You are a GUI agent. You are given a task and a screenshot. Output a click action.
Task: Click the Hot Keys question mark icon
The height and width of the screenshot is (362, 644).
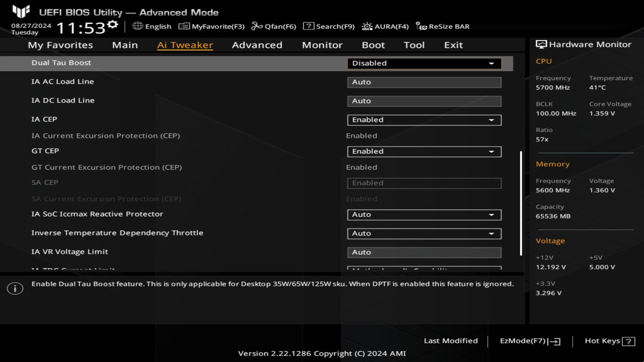point(628,341)
